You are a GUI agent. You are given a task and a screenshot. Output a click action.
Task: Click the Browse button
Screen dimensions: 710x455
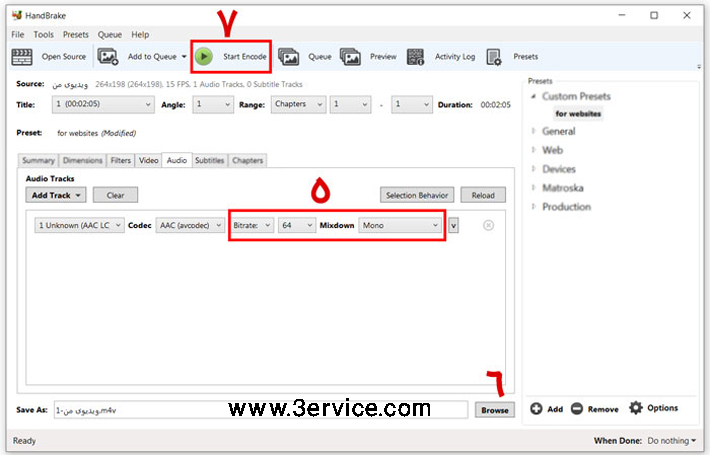point(494,410)
